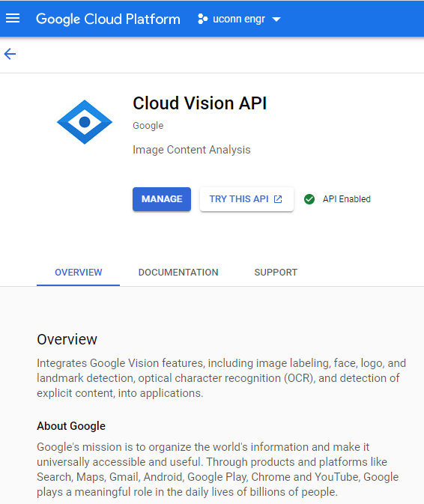Switch to the DOCUMENTATION tab
The height and width of the screenshot is (504, 424).
[x=178, y=273]
